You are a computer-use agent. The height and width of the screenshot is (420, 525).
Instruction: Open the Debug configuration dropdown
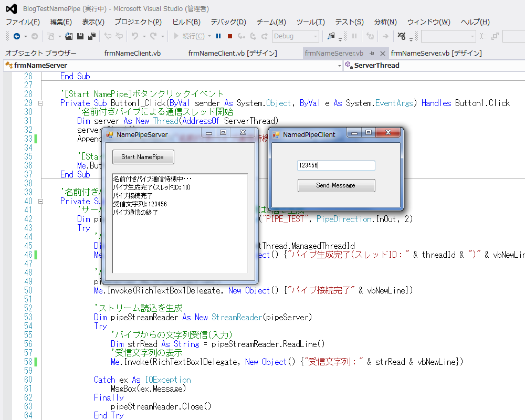coord(295,36)
